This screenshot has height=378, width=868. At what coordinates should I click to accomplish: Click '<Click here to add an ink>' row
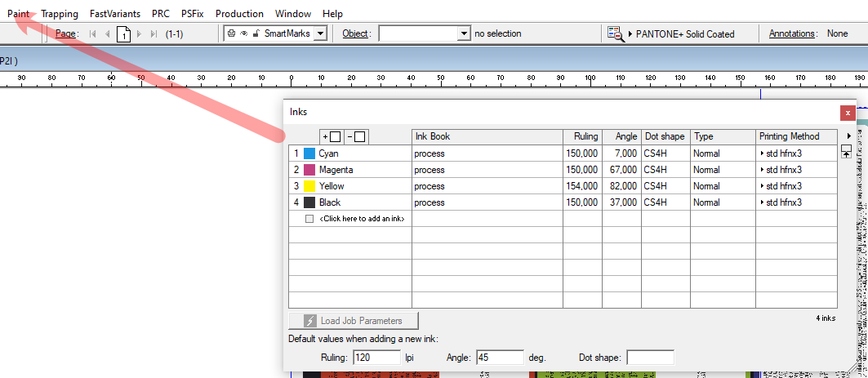tap(362, 219)
